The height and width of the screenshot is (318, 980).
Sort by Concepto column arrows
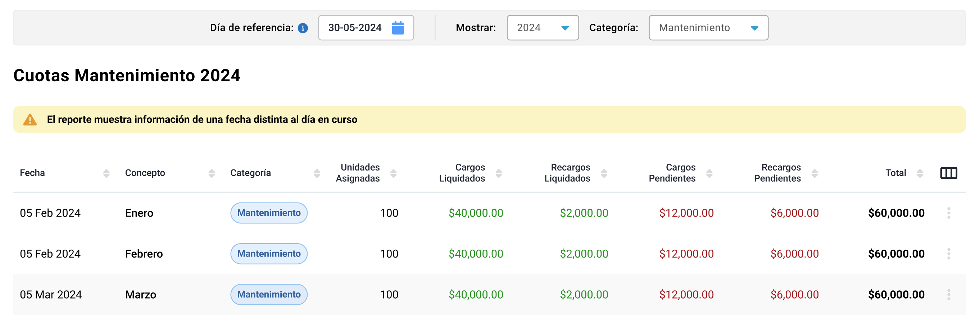click(x=212, y=173)
